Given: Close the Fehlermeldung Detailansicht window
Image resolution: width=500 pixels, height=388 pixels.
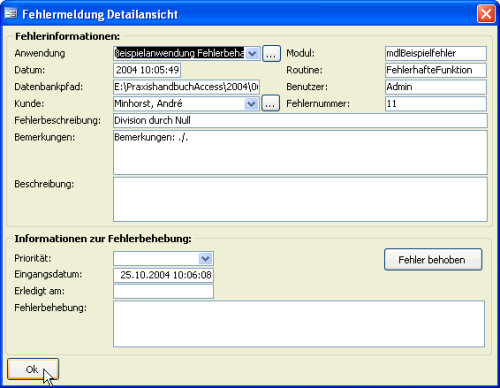Looking at the screenshot, I should point(486,14).
